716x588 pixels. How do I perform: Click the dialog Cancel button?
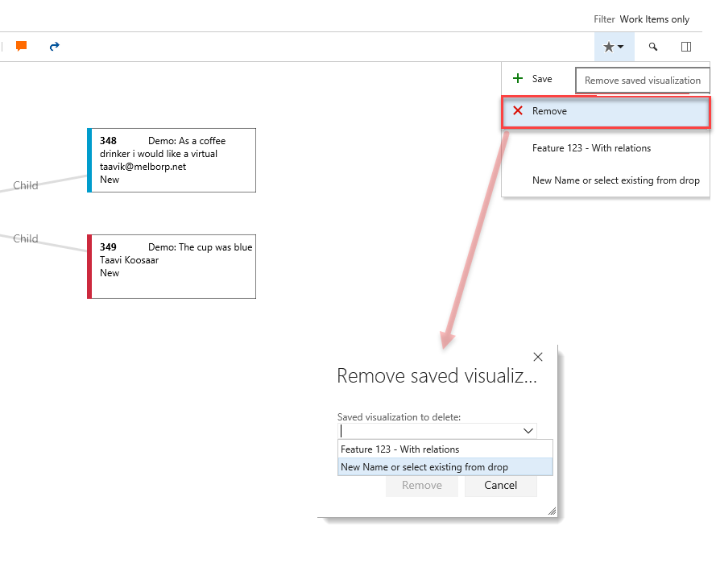click(500, 485)
